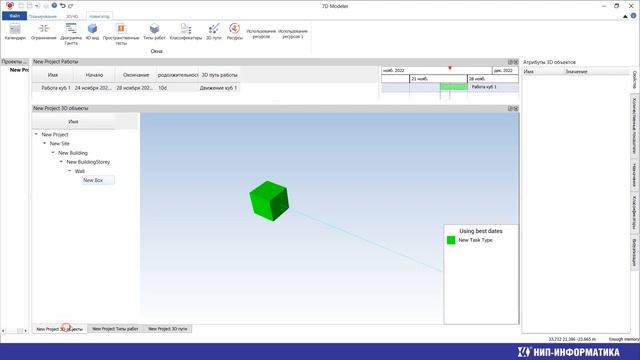Open the Количественные показатели side tab
The height and width of the screenshot is (360, 640).
tap(635, 125)
